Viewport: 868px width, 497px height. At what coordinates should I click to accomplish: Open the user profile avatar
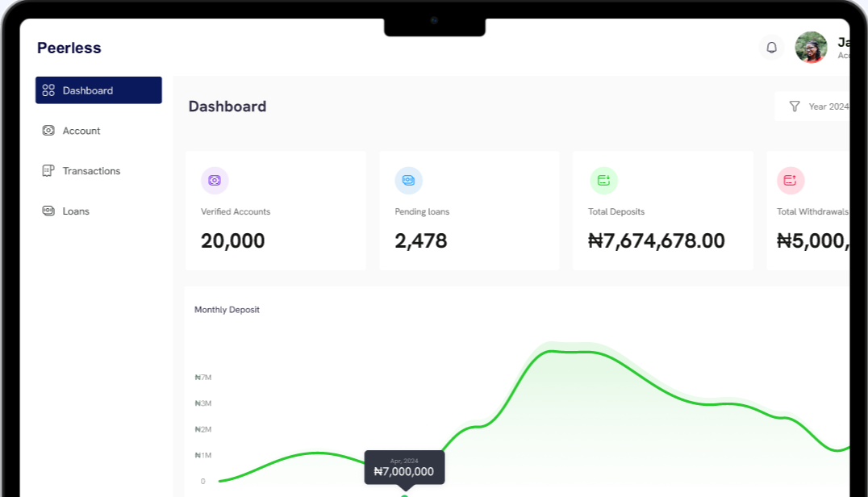coord(811,48)
